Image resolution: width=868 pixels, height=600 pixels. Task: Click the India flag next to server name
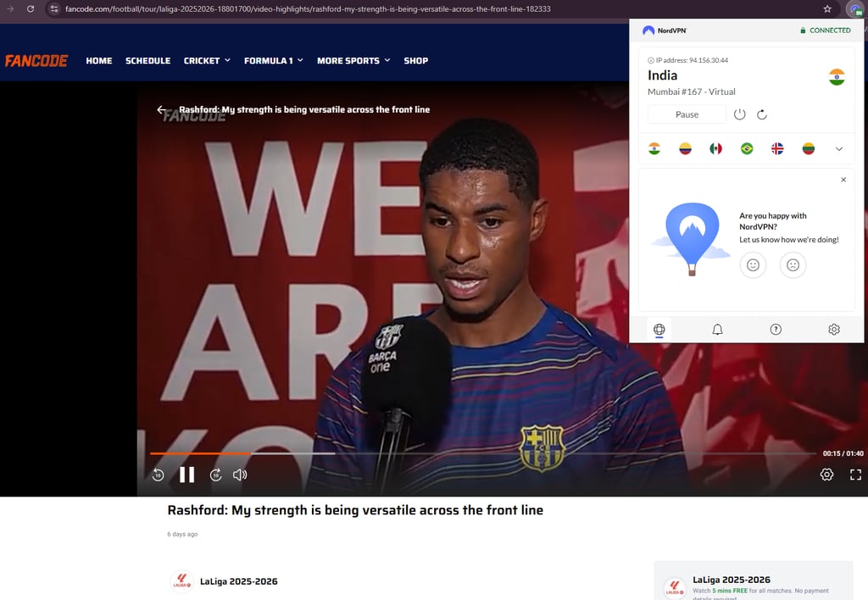tap(837, 77)
